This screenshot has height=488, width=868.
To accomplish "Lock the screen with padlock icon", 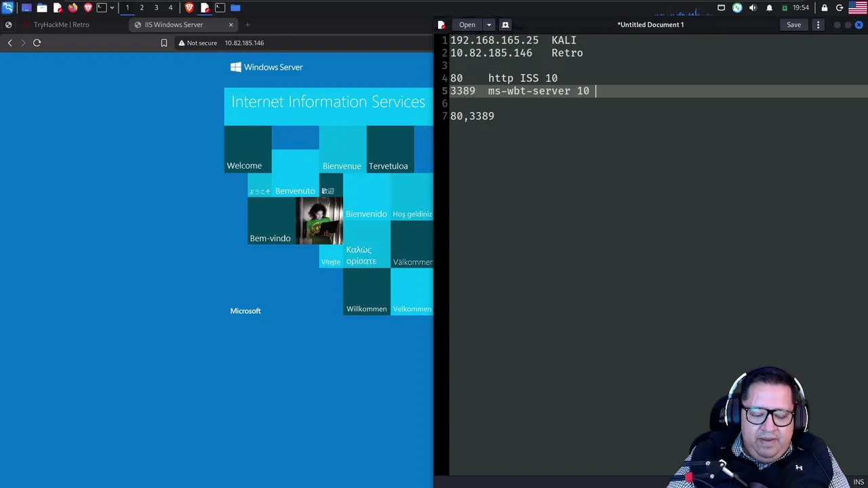I will click(x=825, y=7).
